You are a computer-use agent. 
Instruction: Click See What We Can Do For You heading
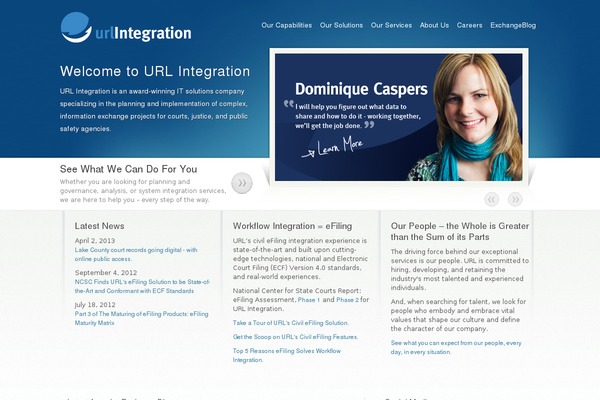point(129,169)
